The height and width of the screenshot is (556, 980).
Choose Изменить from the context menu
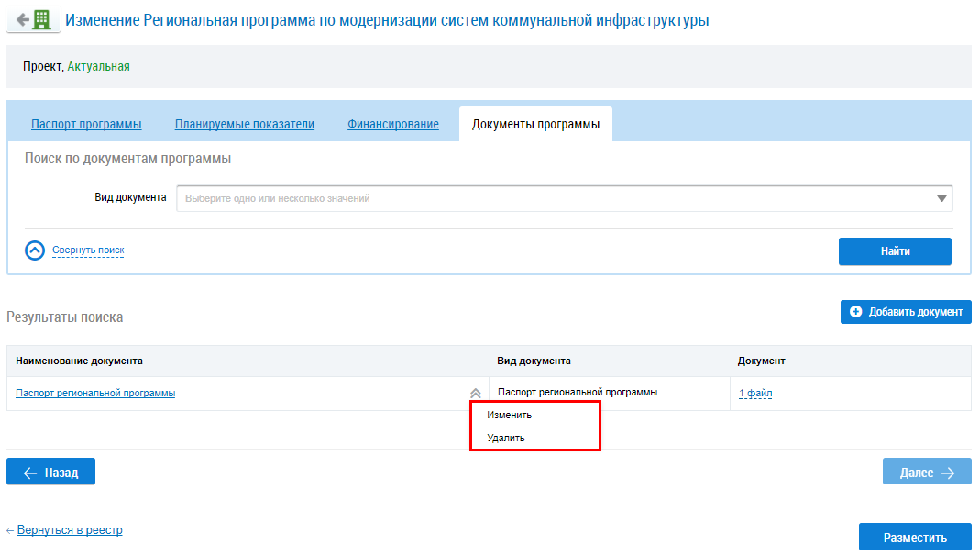coord(510,415)
